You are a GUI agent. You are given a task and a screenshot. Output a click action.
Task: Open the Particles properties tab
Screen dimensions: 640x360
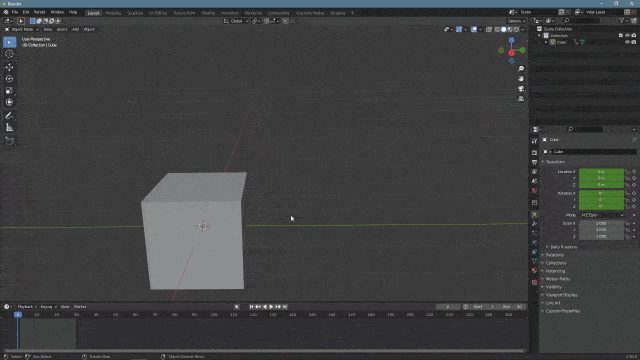point(534,233)
